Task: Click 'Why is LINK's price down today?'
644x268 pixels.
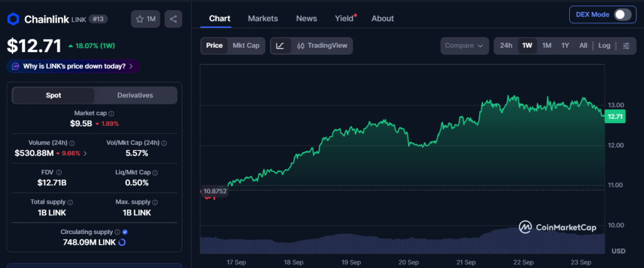Action: coord(73,66)
